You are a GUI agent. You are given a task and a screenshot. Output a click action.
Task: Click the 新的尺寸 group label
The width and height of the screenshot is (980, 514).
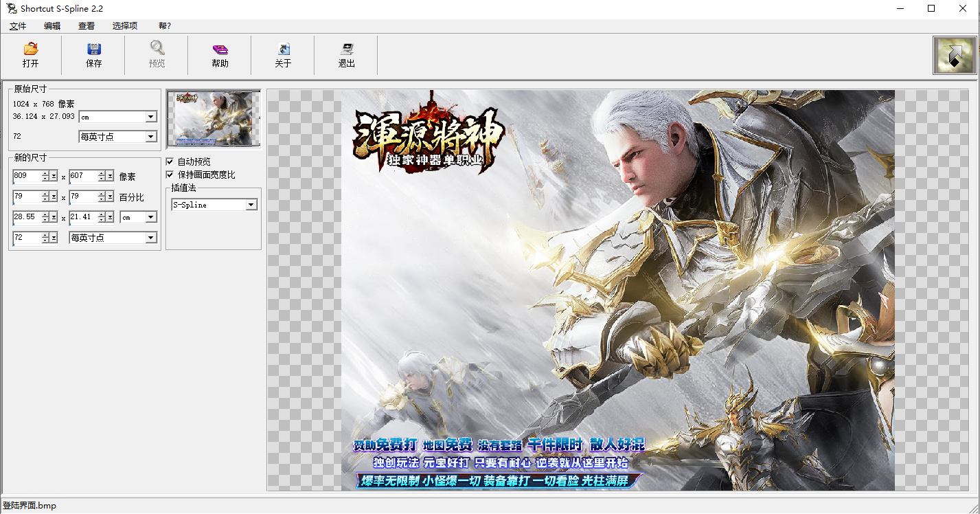[x=31, y=159]
